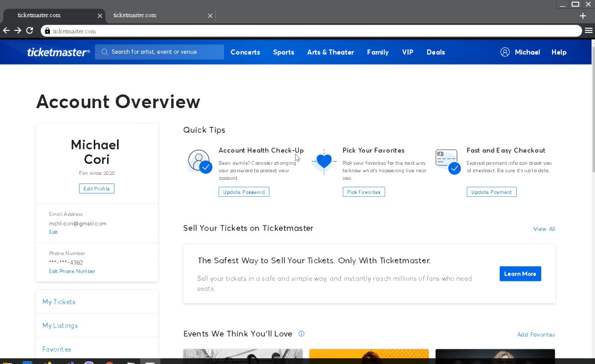Click the browser address bar
The height and width of the screenshot is (364, 595).
pos(311,31)
